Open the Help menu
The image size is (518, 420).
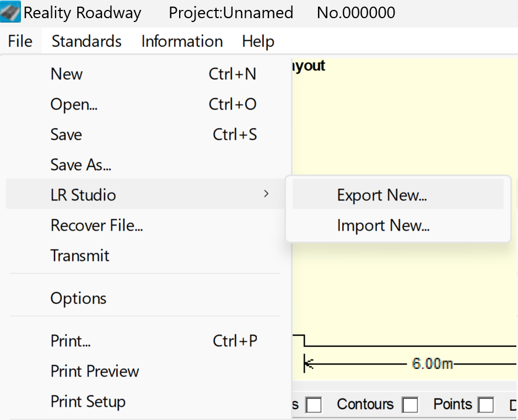pos(258,41)
